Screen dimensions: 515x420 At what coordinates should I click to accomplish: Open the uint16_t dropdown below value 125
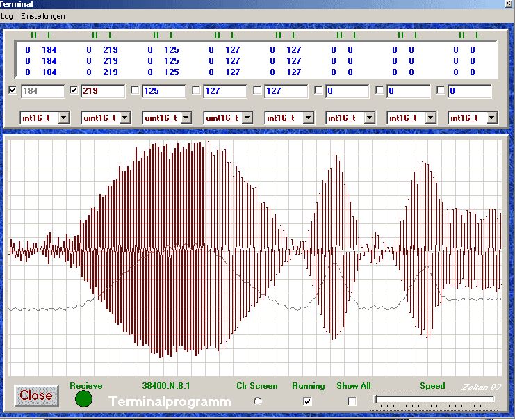tap(186, 118)
